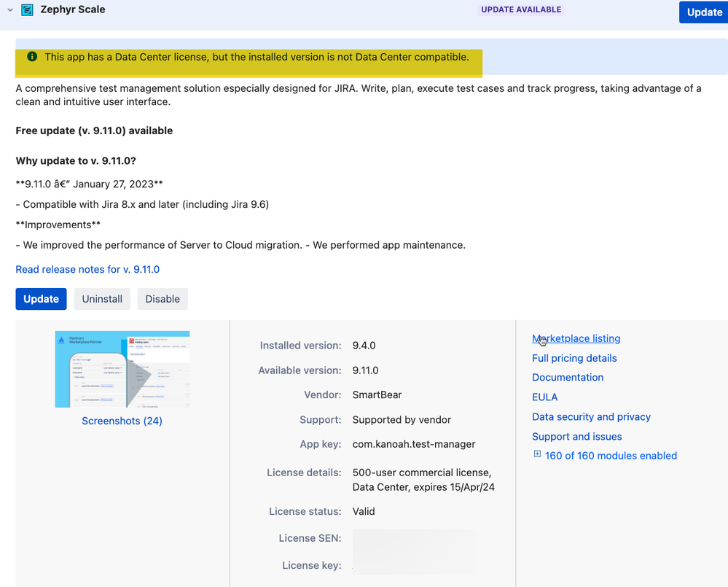The image size is (728, 587).
Task: Select the installed version value 9.4.0
Action: coord(364,346)
